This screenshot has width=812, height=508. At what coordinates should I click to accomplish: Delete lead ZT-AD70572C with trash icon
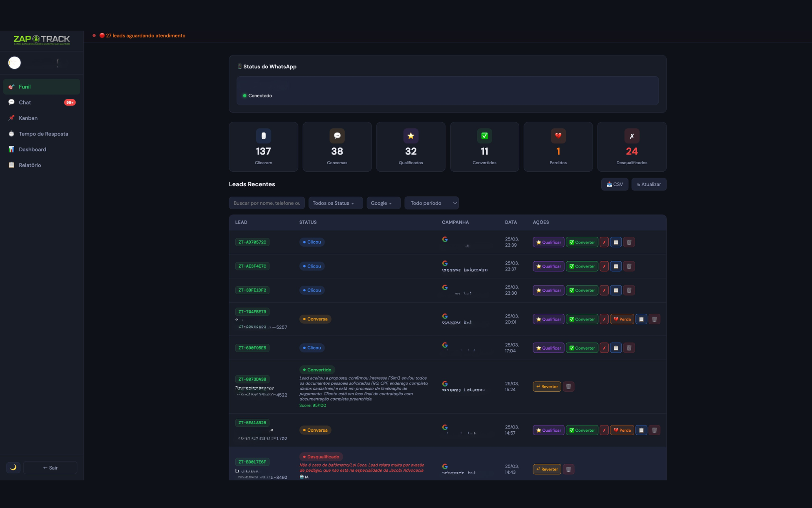(x=629, y=242)
